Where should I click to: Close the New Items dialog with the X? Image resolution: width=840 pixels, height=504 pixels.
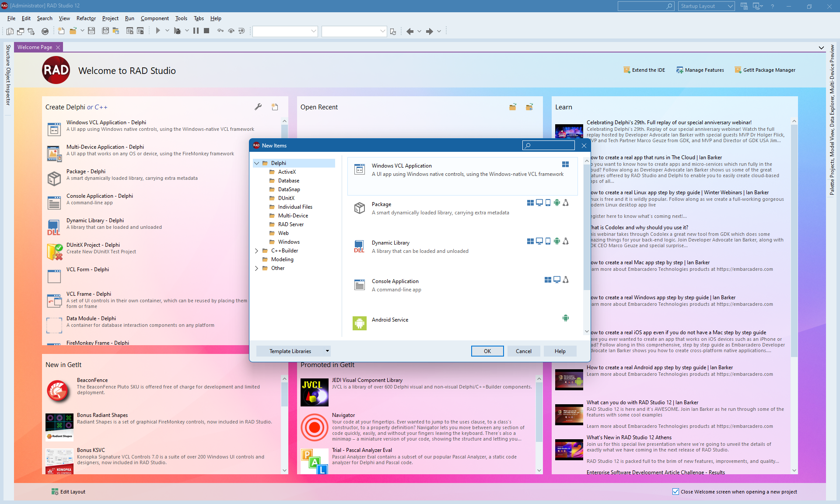pos(584,146)
